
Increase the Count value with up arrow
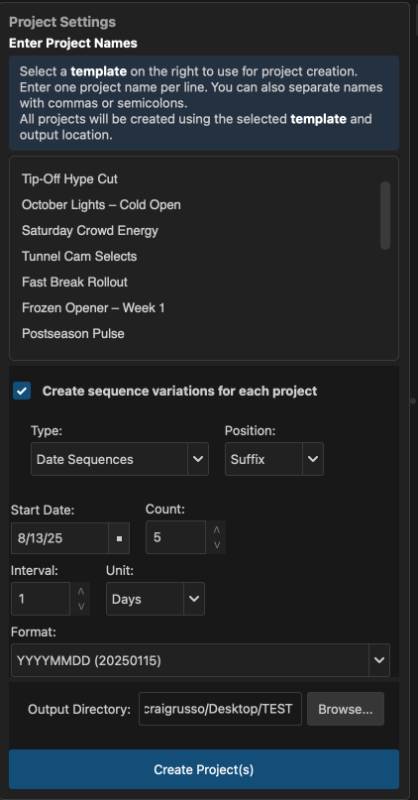coord(216,531)
